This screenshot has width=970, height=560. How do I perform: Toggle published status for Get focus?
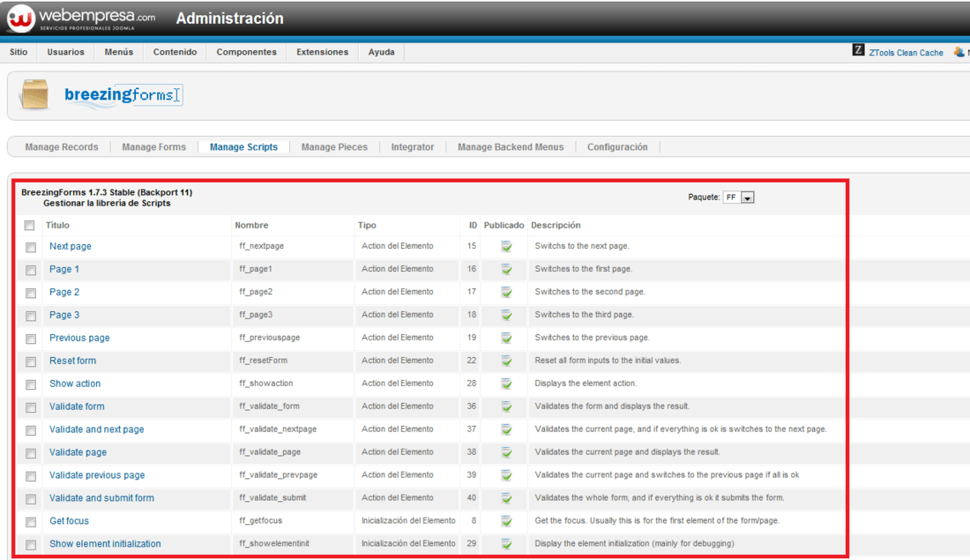507,521
